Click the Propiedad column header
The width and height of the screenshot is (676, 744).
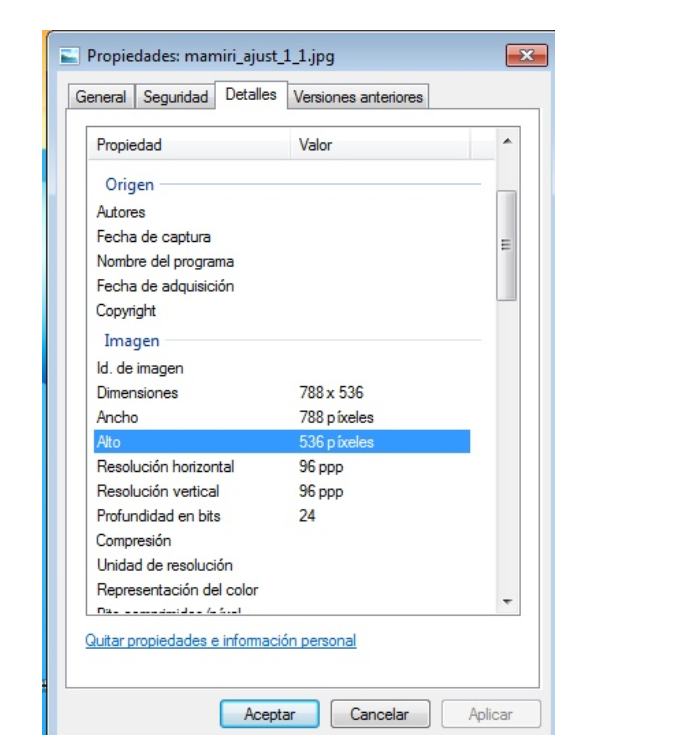tap(190, 145)
